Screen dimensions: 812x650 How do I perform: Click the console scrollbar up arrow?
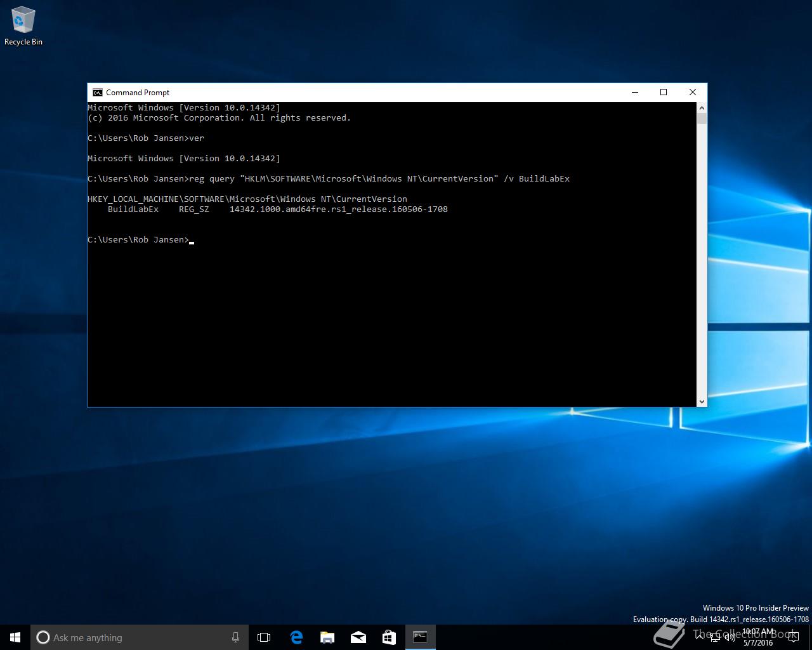(x=702, y=107)
